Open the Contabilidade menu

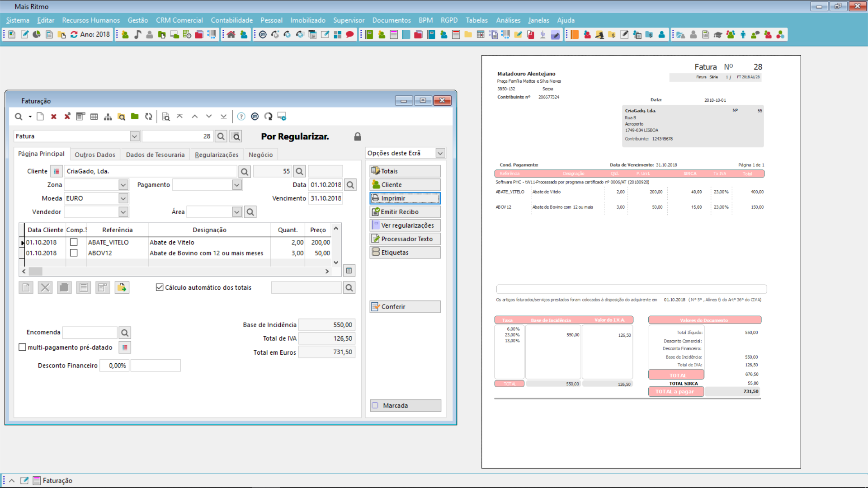[231, 20]
